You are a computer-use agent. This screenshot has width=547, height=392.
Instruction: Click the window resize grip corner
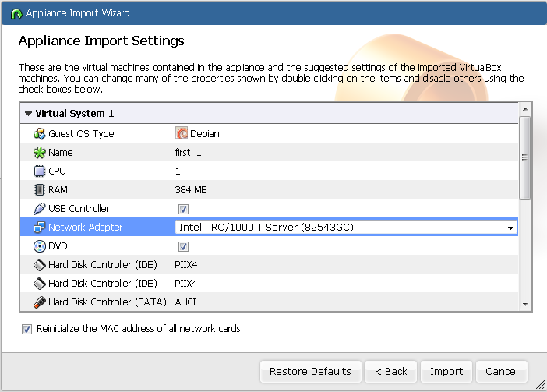point(540,385)
